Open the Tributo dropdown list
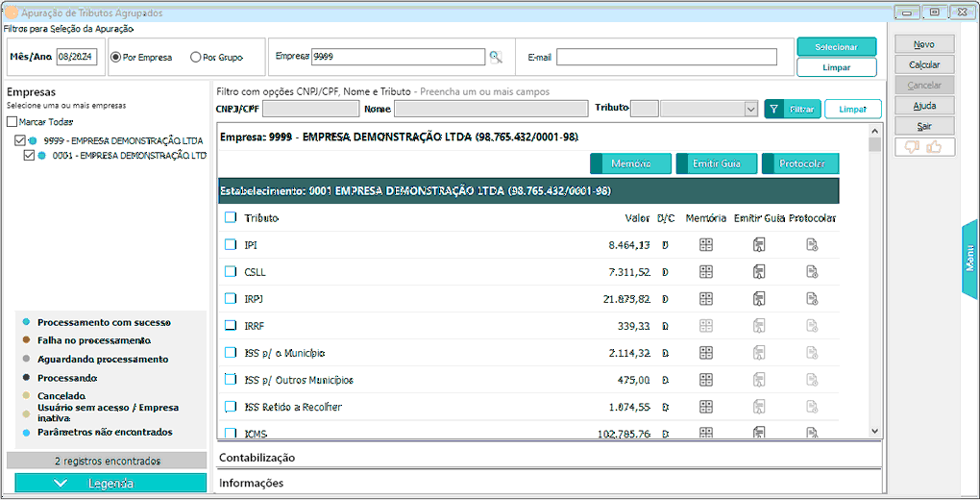 (x=750, y=110)
